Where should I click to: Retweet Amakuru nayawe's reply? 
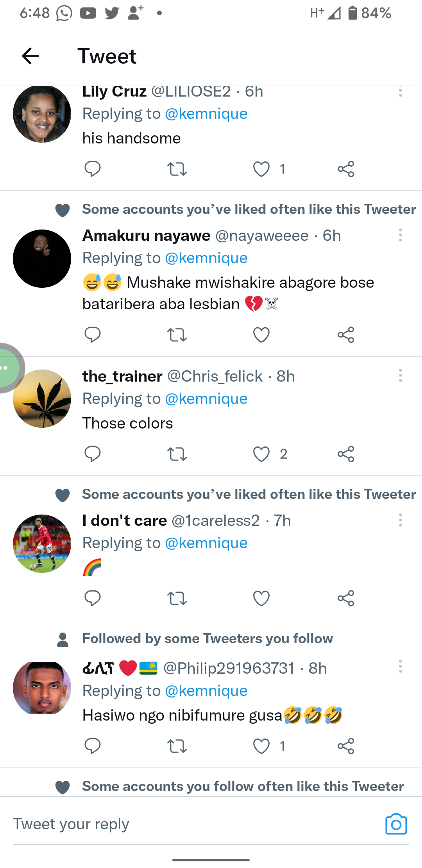pyautogui.click(x=177, y=335)
